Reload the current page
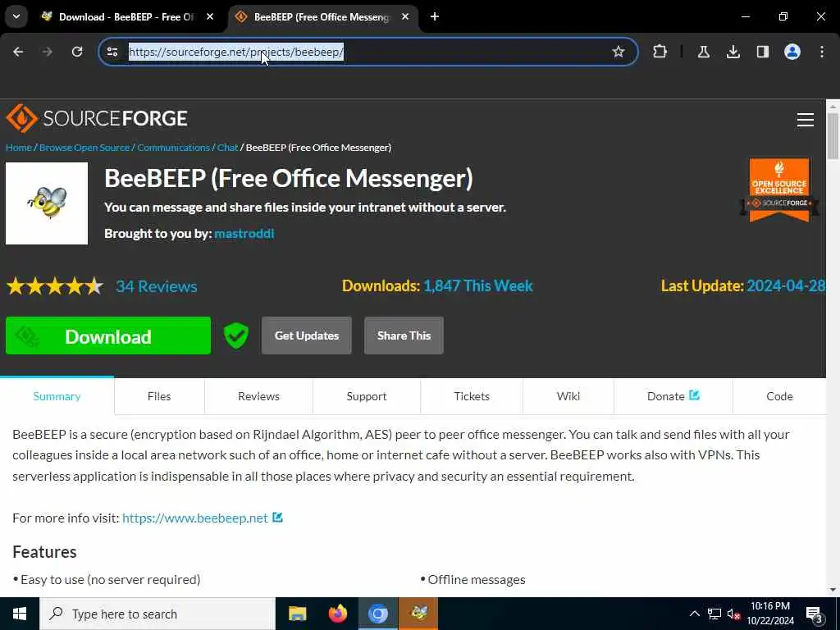The image size is (840, 630). coord(77,52)
